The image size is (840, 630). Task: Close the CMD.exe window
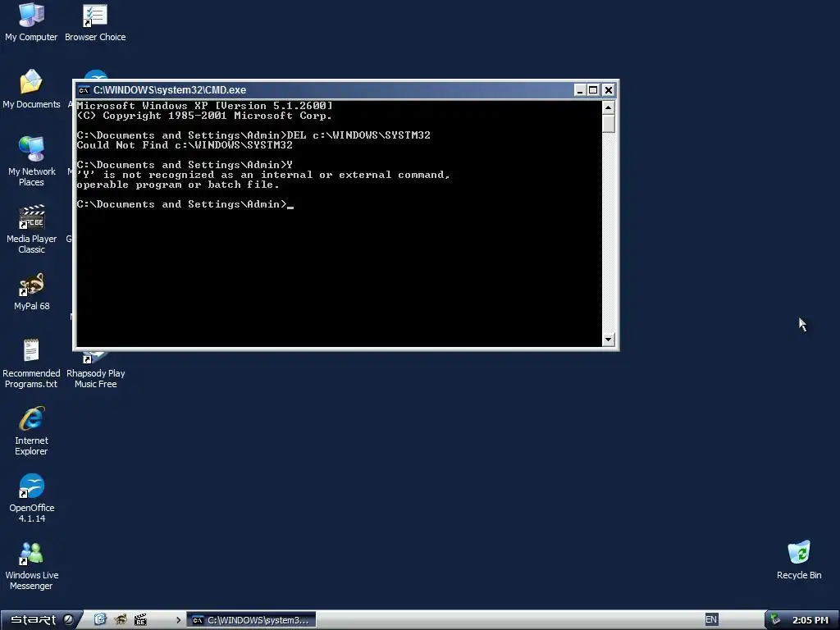tap(609, 90)
